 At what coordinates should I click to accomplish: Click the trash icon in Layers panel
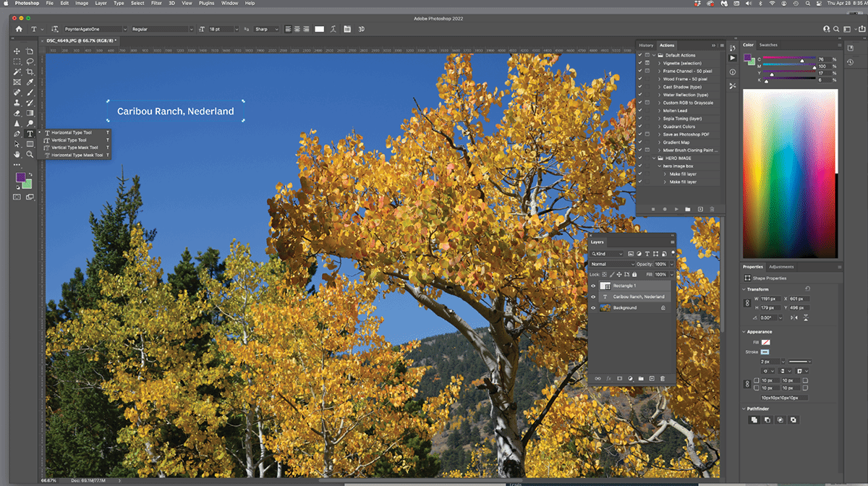(x=662, y=378)
